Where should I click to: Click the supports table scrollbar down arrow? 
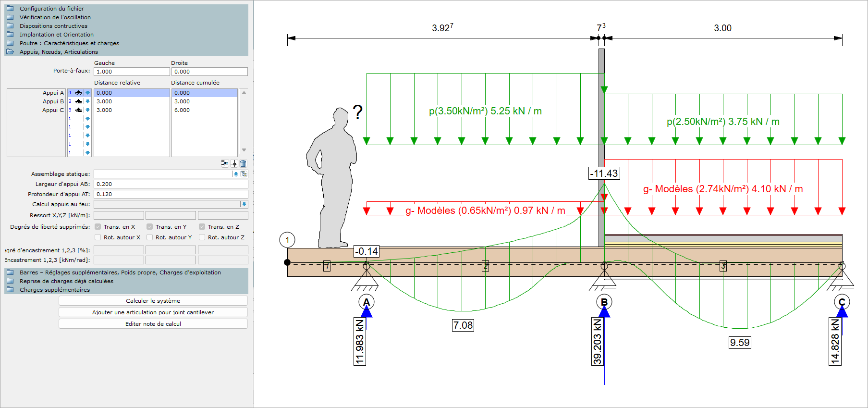[x=244, y=150]
